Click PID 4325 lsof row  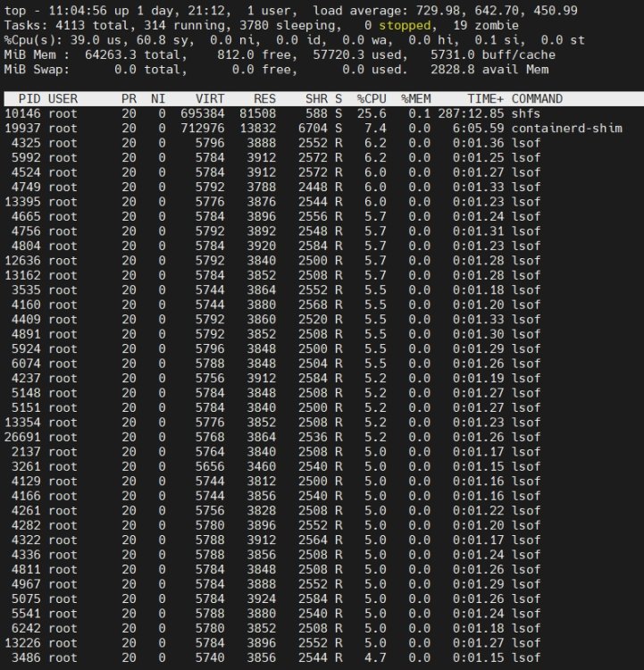coord(272,143)
